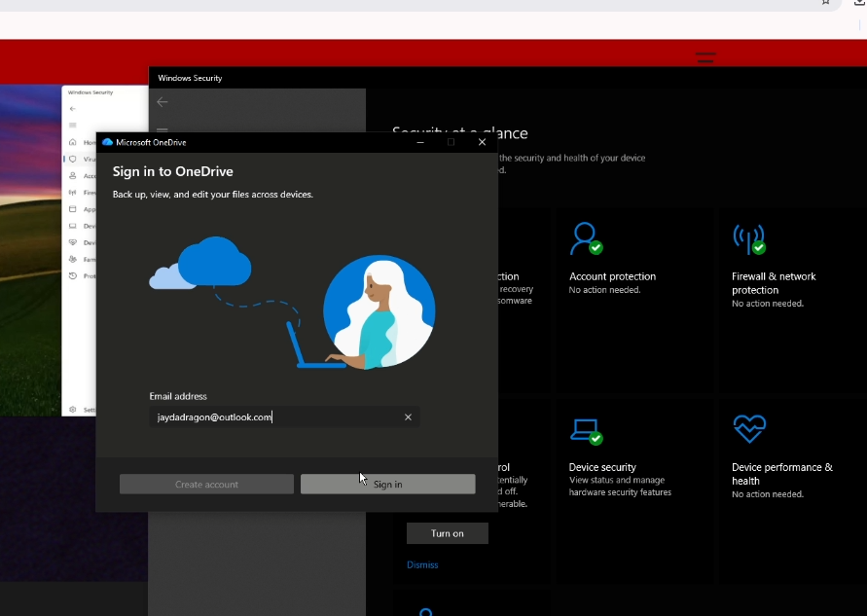Viewport: 867px width, 616px height.
Task: Open the Account protection person icon
Action: click(x=586, y=238)
